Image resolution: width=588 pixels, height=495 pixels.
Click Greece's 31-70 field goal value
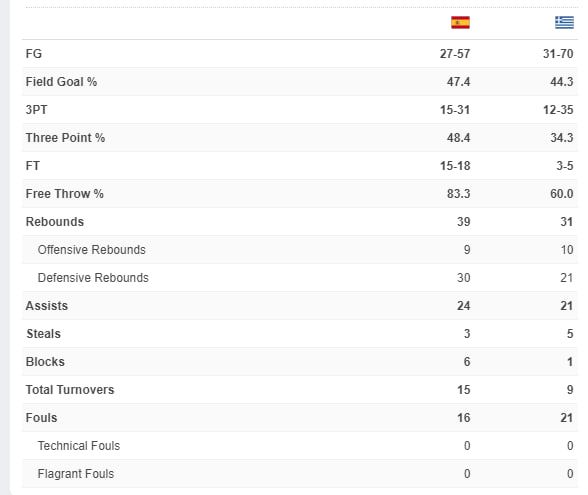click(558, 54)
